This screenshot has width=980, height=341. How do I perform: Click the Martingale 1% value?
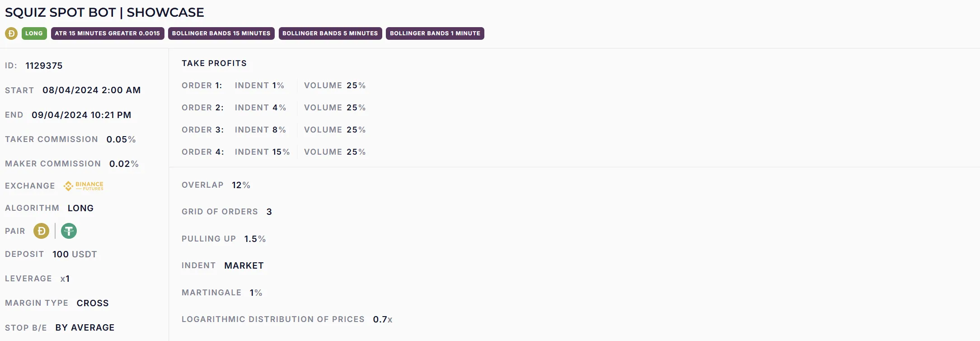pos(256,293)
